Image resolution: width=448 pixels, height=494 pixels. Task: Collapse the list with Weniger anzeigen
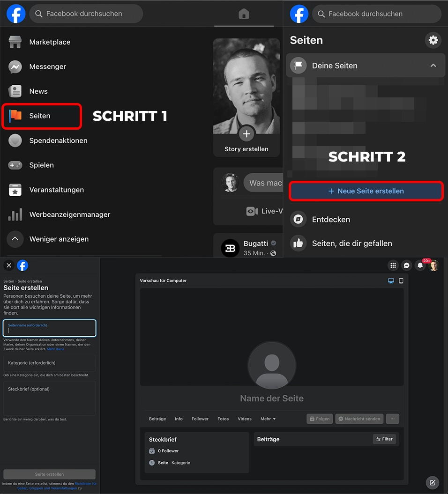(59, 239)
